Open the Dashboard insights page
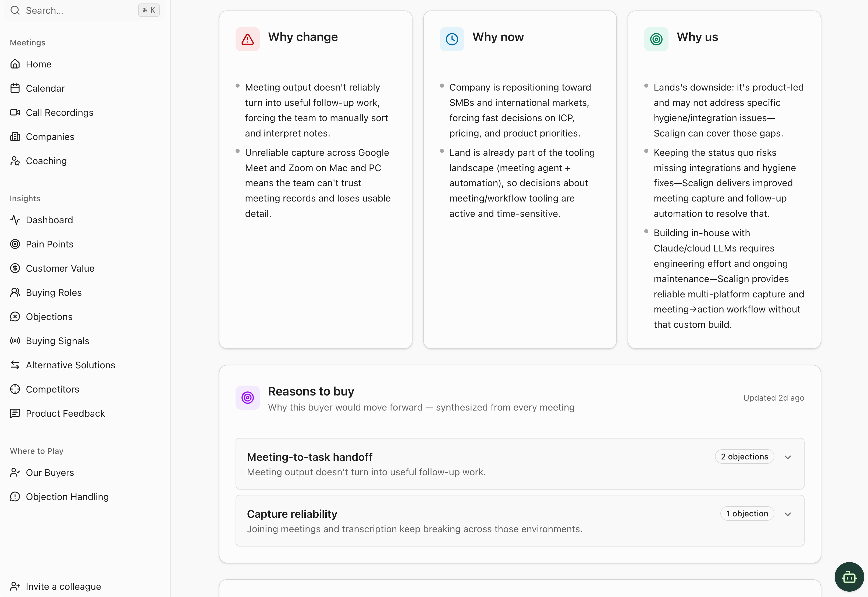The image size is (868, 597). click(49, 220)
